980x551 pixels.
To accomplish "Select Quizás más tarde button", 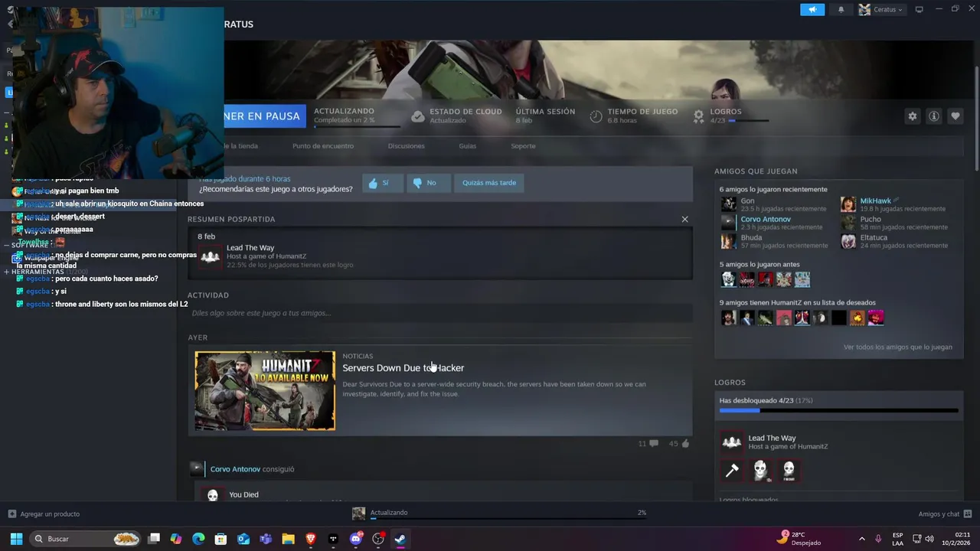I will 489,183.
